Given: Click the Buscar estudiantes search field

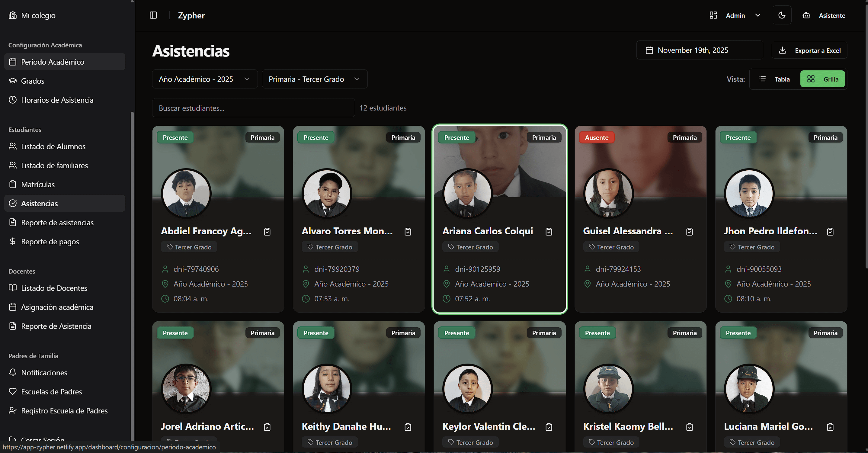Looking at the screenshot, I should point(253,108).
